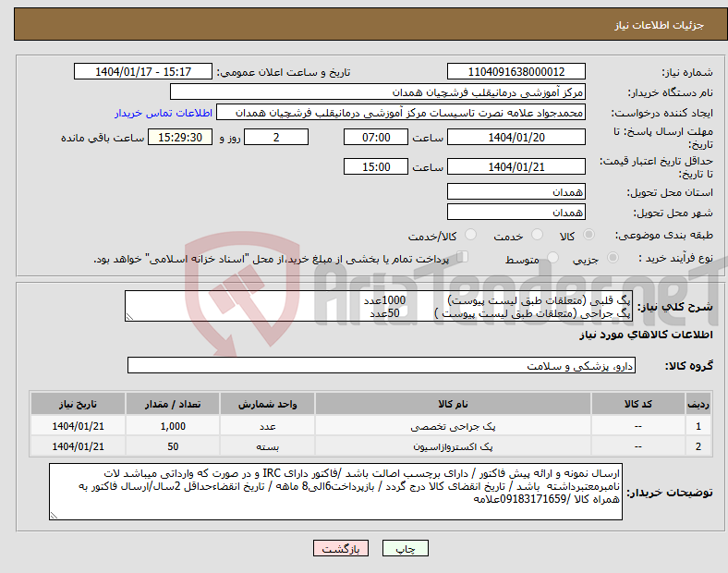Click the validity time field 15:00

376,166
